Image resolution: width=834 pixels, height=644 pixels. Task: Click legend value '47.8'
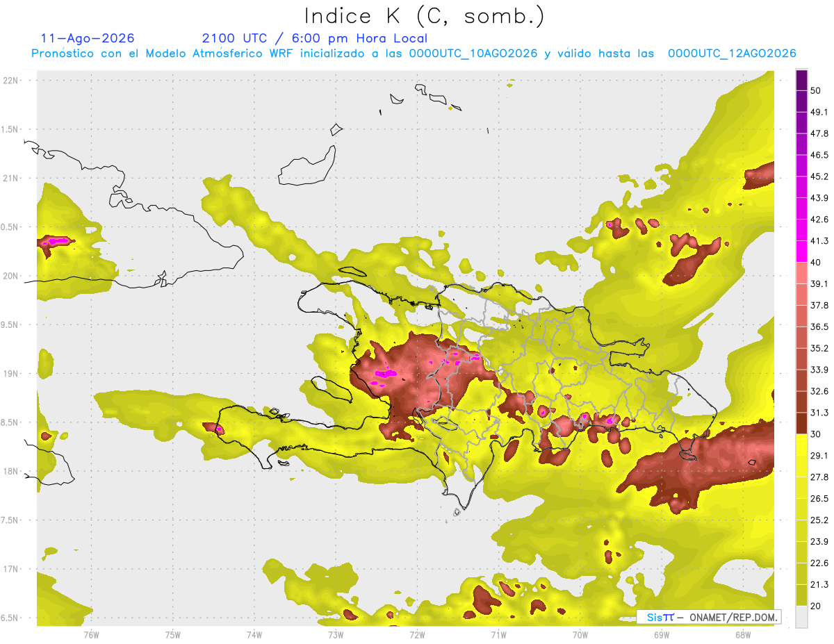pos(819,133)
